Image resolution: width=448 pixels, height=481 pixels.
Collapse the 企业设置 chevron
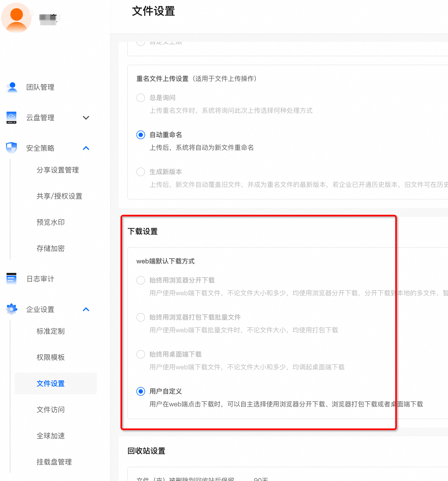click(x=86, y=309)
